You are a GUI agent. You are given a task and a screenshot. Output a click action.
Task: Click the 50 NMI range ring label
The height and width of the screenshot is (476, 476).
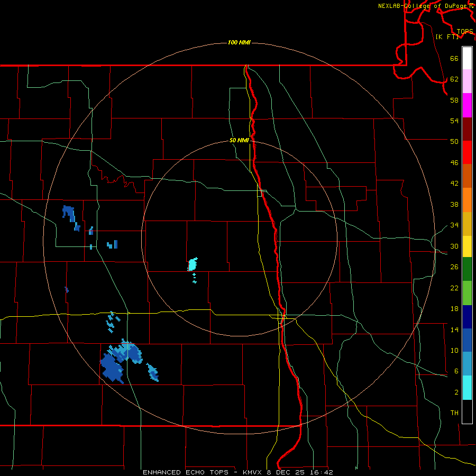239,140
